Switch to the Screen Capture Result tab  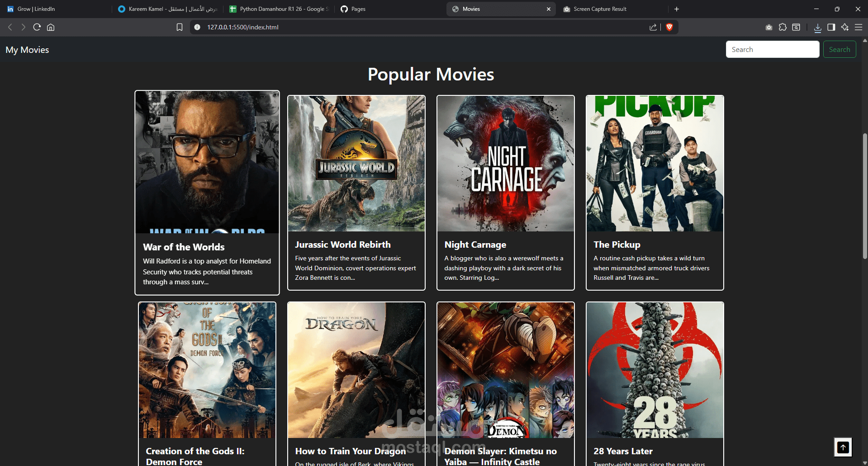pos(599,9)
